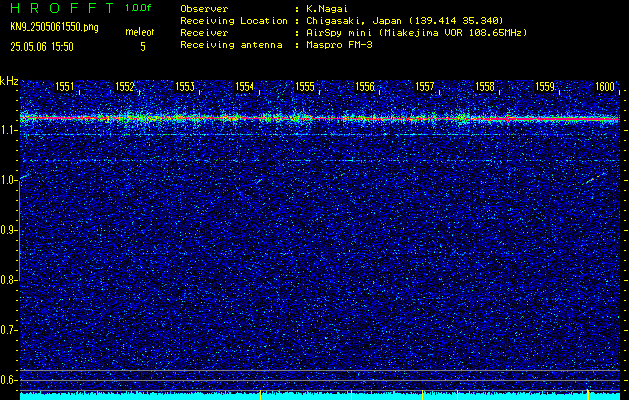Click the Receiving antenna label
The image size is (629, 400).
231,45
